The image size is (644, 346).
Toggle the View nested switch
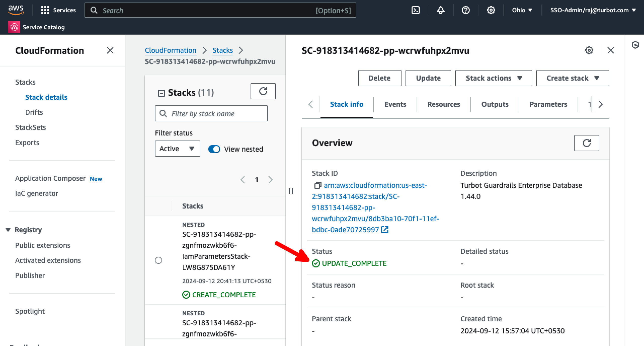(214, 149)
